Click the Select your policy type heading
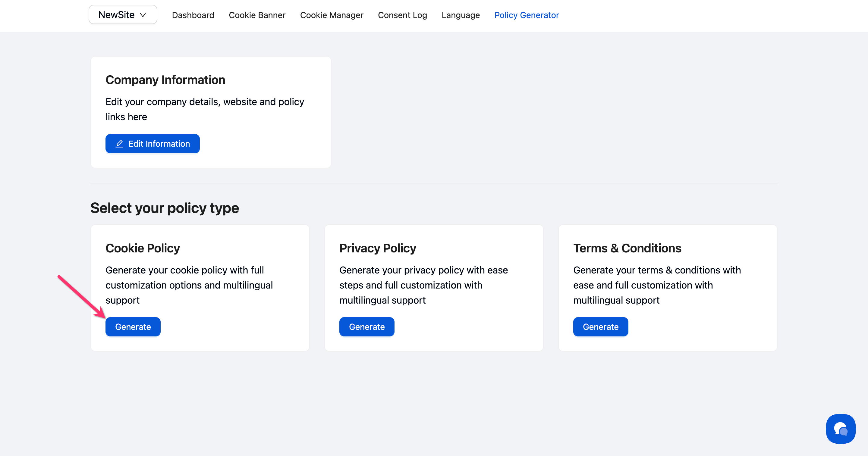 point(165,208)
